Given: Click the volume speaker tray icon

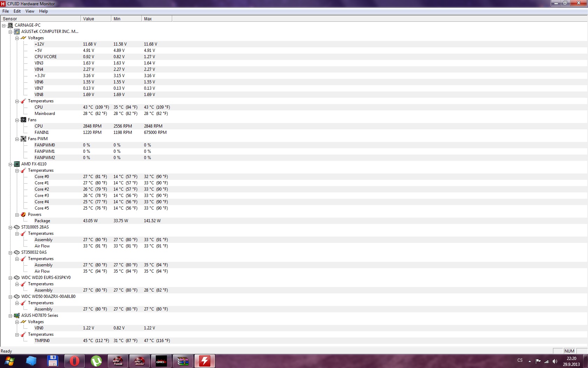Looking at the screenshot, I should (x=555, y=361).
